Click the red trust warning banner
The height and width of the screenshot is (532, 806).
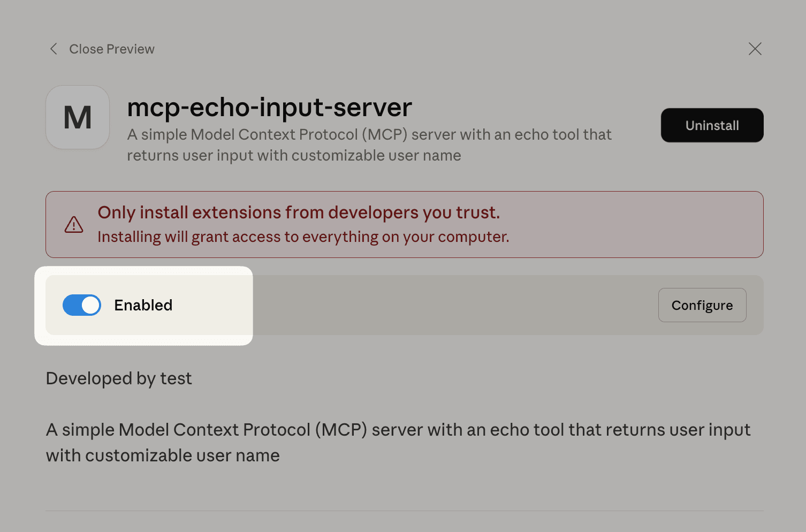tap(404, 224)
